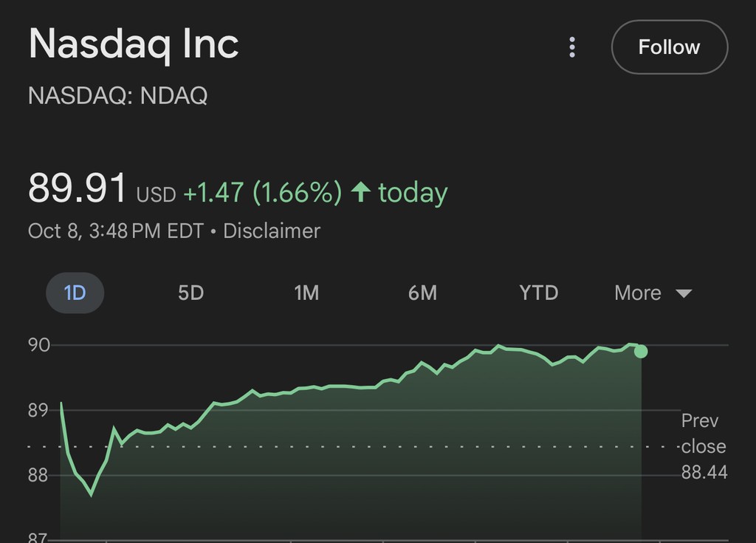Click the 89.91 current price

(78, 188)
